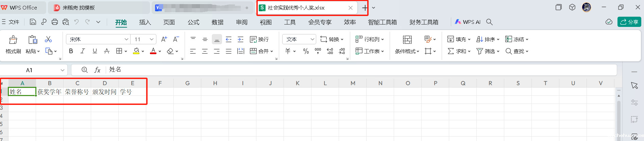Image resolution: width=644 pixels, height=141 pixels.
Task: Toggle center horizontal alignment
Action: tap(205, 51)
